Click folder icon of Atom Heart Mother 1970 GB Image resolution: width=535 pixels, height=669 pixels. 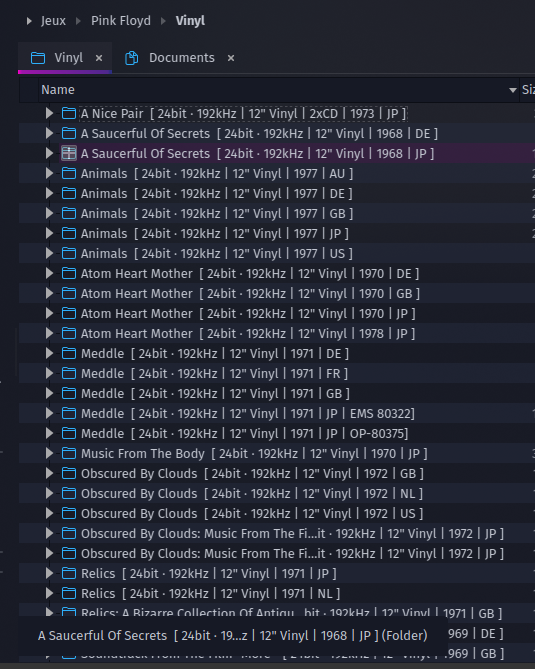(69, 294)
